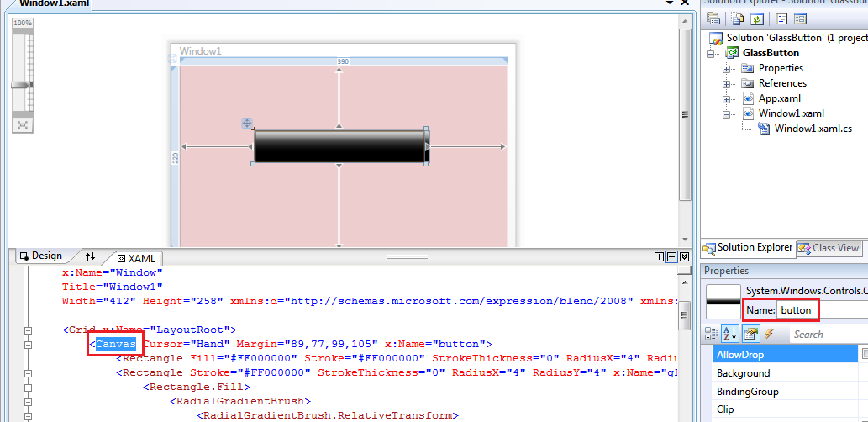Screen dimensions: 868x422
Task: Open Window1.xaml.cs in Solution Explorer
Action: tap(813, 129)
